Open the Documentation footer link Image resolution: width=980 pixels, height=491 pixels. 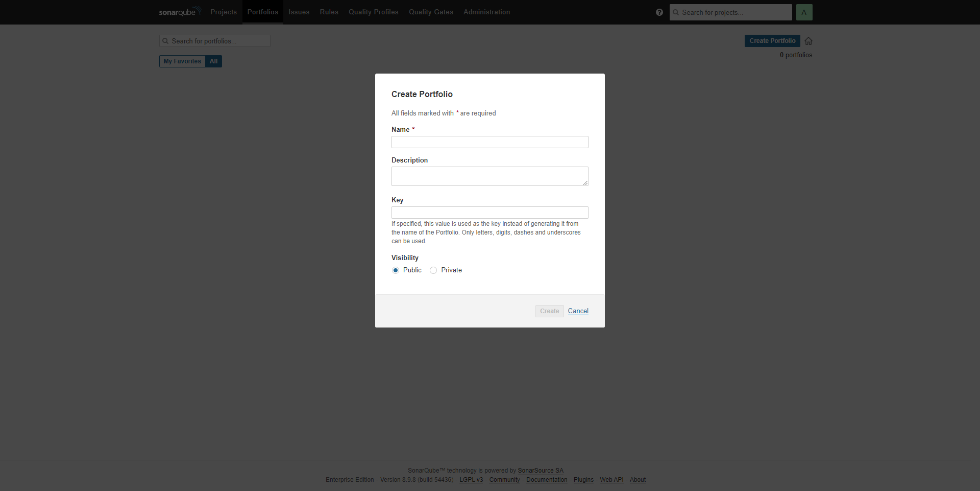coord(546,480)
